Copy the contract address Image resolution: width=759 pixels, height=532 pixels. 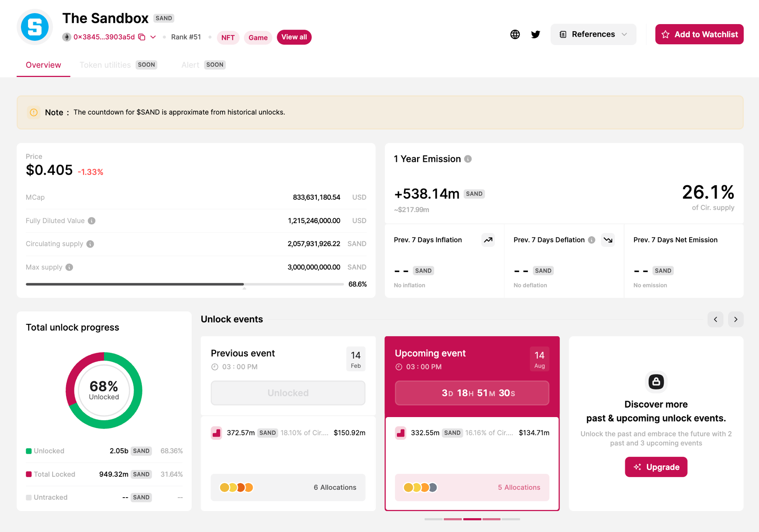(142, 37)
